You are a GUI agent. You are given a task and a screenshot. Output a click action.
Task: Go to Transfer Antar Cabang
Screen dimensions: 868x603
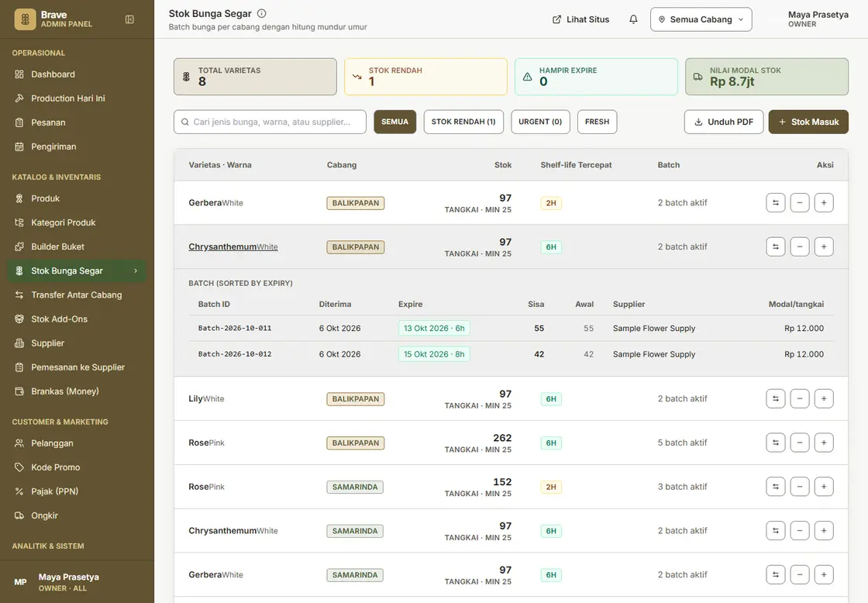pos(77,295)
